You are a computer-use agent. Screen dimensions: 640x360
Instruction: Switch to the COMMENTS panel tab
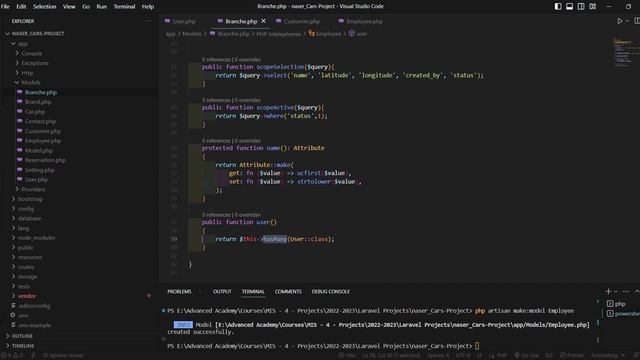coord(288,291)
